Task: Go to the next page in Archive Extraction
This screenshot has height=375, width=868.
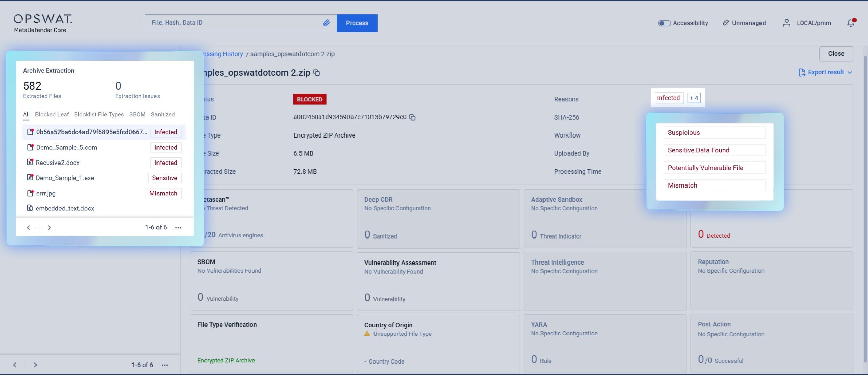Action: [49, 228]
